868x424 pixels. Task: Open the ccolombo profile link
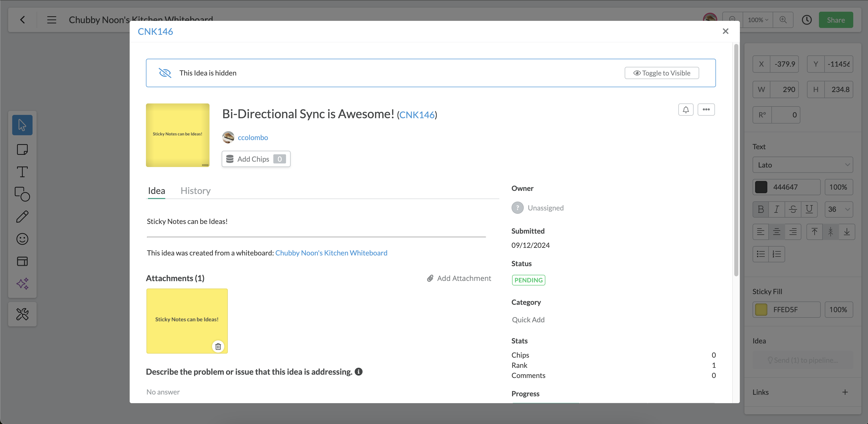253,138
